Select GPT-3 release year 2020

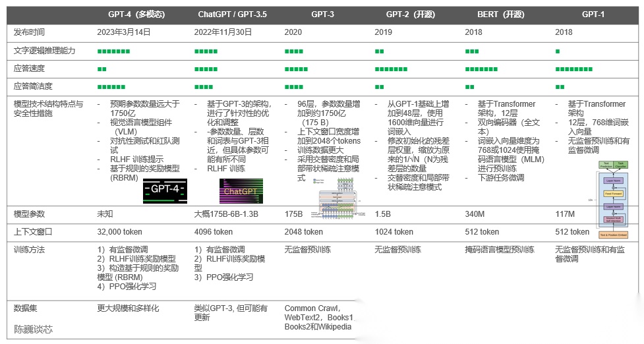293,32
